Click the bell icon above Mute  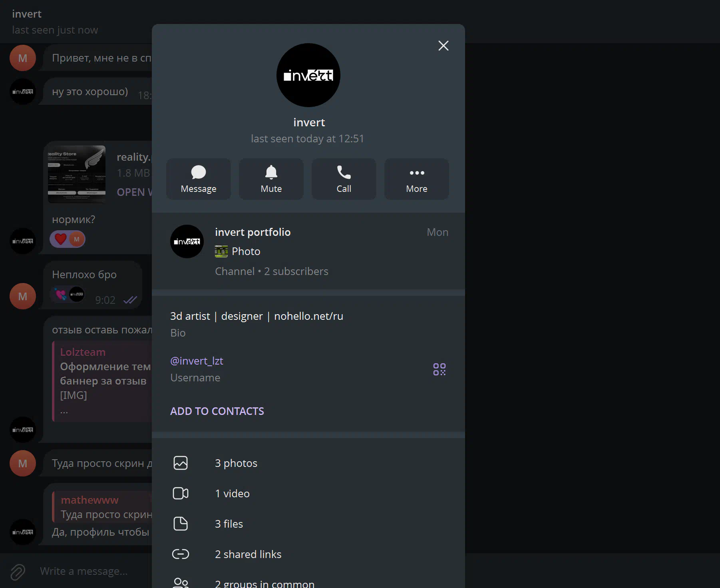(x=271, y=172)
